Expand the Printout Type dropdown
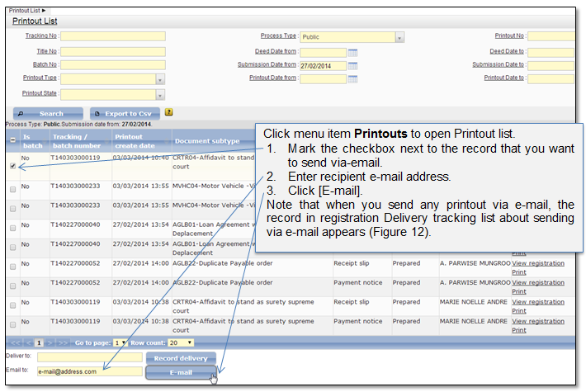Viewport: 586px width, 392px height. [x=160, y=79]
